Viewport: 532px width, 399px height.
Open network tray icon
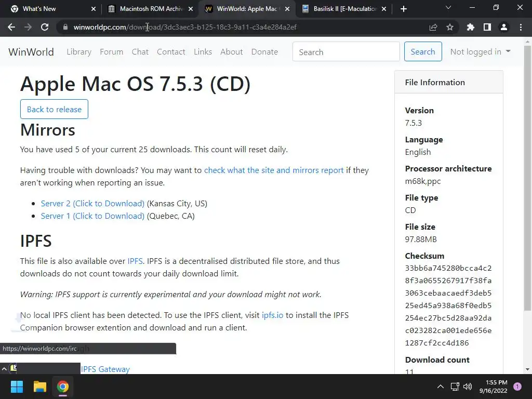point(455,387)
